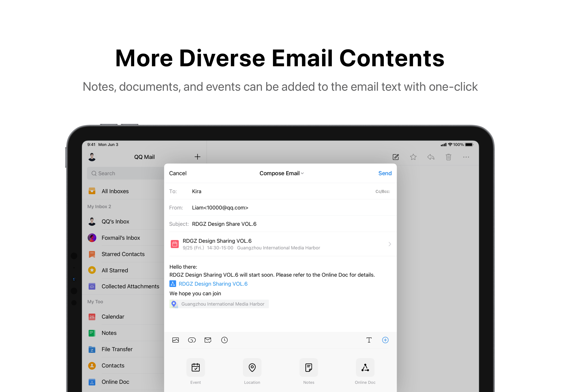This screenshot has height=392, width=561.
Task: Tap the star icon in top toolbar
Action: 413,157
